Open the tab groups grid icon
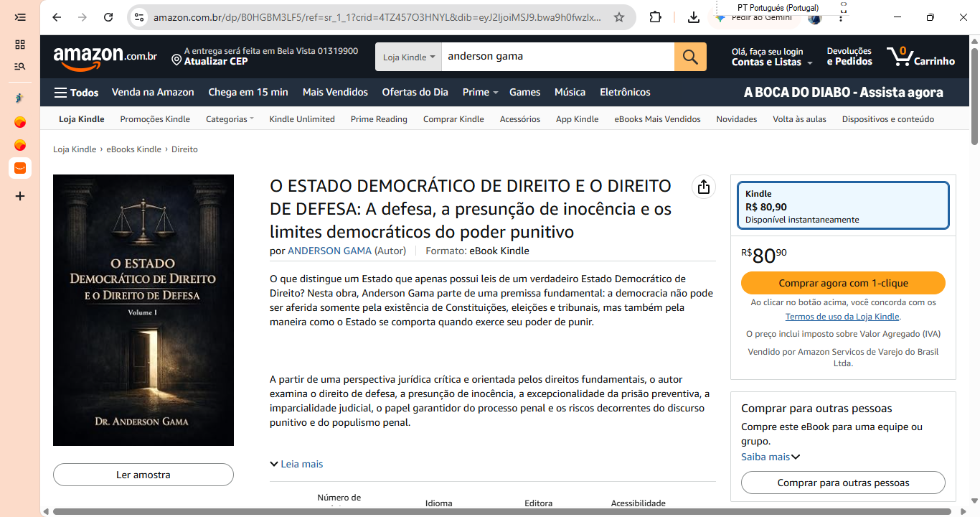Image resolution: width=980 pixels, height=517 pixels. [20, 45]
